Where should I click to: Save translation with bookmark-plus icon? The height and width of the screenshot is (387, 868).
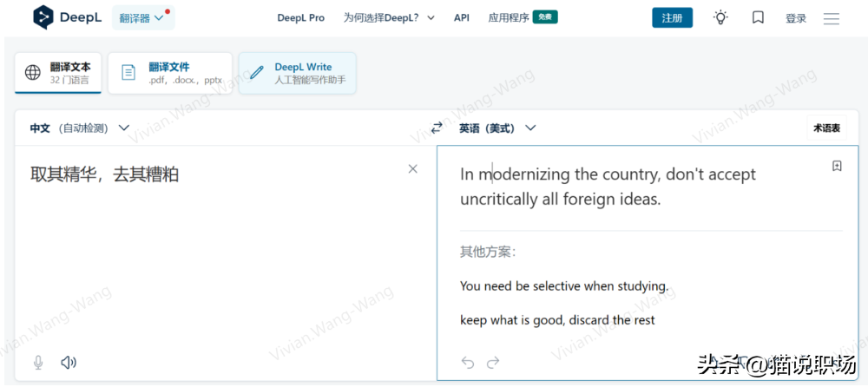837,167
